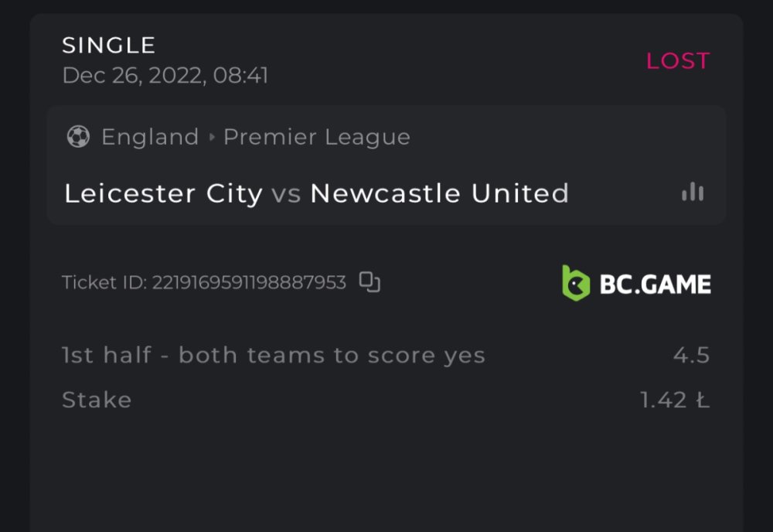Image resolution: width=773 pixels, height=532 pixels.
Task: Select the Ticket ID number text
Action: coord(249,283)
